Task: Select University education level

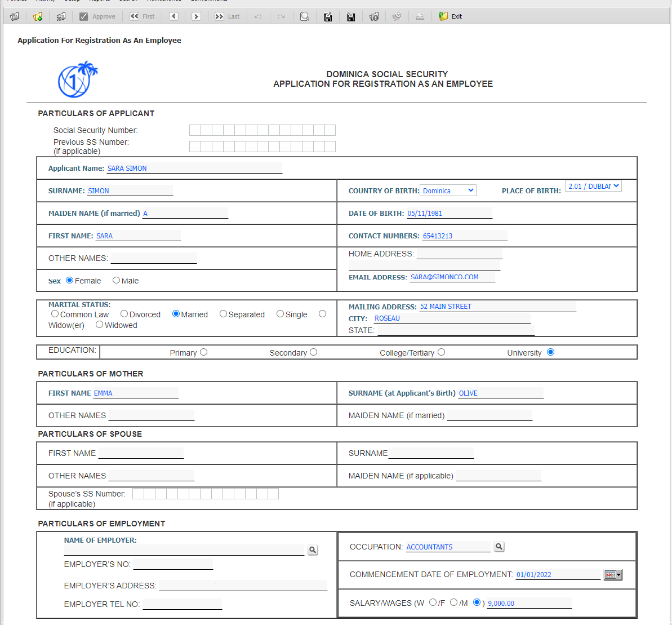Action: click(x=551, y=352)
